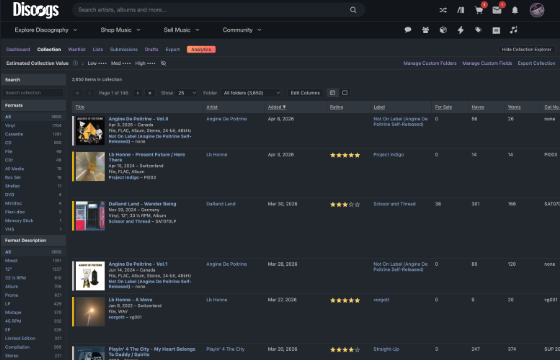This screenshot has height=360, width=560.
Task: Set rating stars for Present Future release
Action: tap(345, 155)
